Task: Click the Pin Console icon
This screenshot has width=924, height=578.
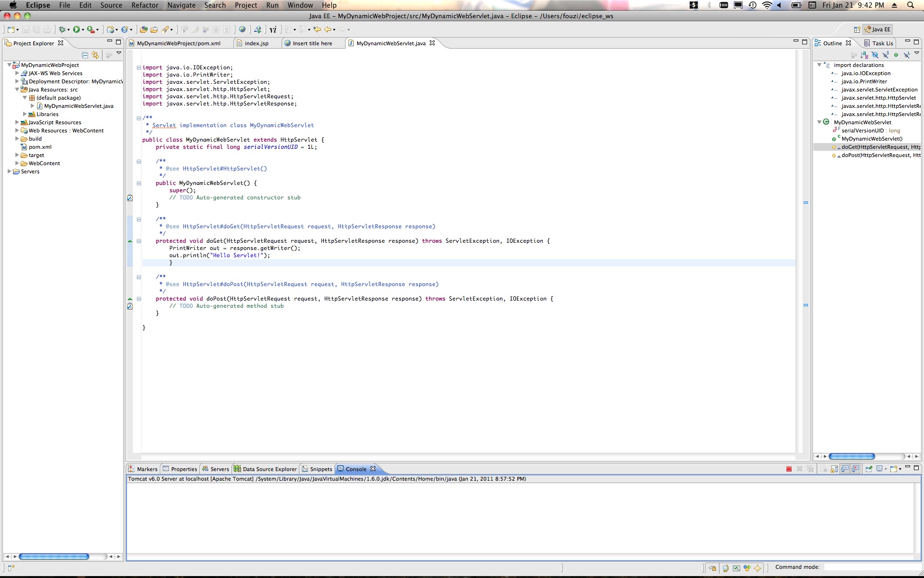Action: pos(869,469)
